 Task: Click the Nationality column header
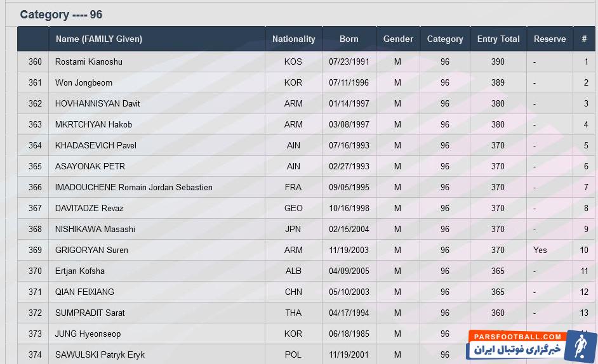tap(293, 39)
